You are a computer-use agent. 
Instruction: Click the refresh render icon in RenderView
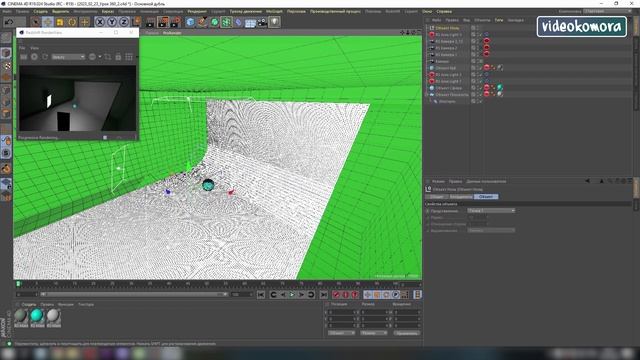tap(45, 57)
